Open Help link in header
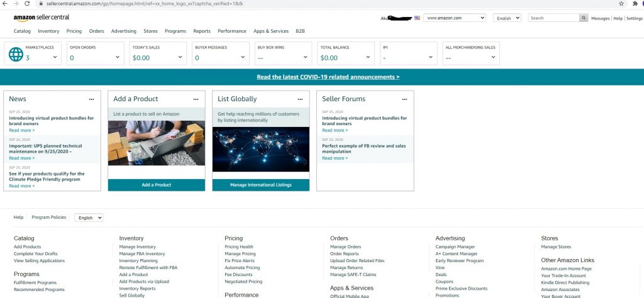The height and width of the screenshot is (298, 644). tap(618, 18)
